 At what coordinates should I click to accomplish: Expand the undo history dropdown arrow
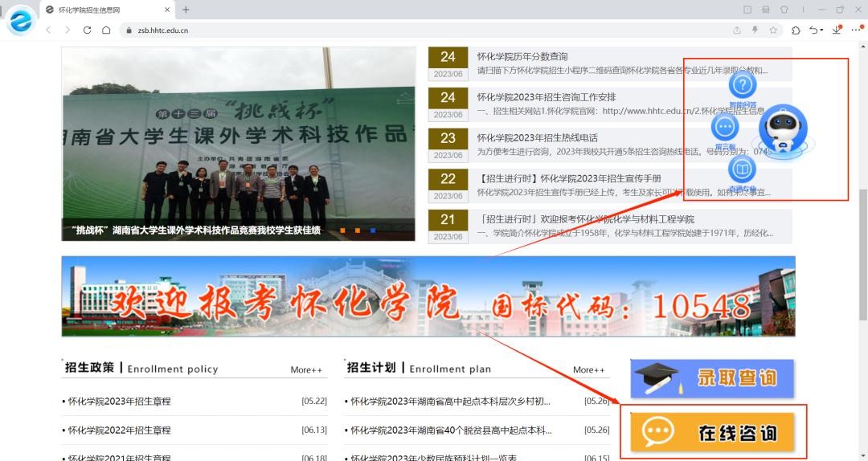[x=821, y=30]
